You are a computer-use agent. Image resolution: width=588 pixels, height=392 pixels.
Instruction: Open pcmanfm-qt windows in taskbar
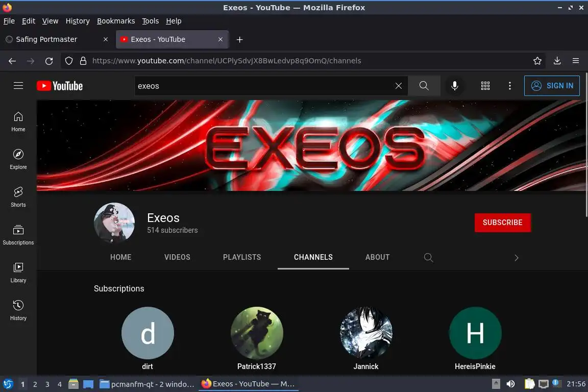pos(147,384)
